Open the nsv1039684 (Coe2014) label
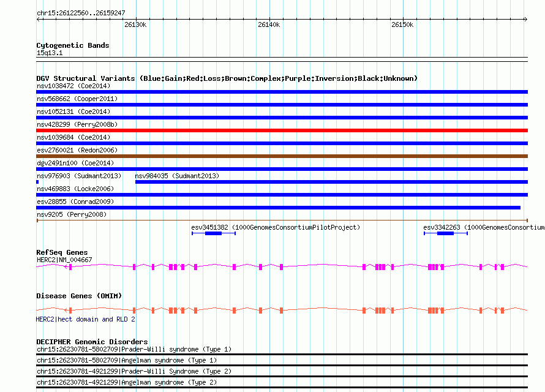 (73, 137)
